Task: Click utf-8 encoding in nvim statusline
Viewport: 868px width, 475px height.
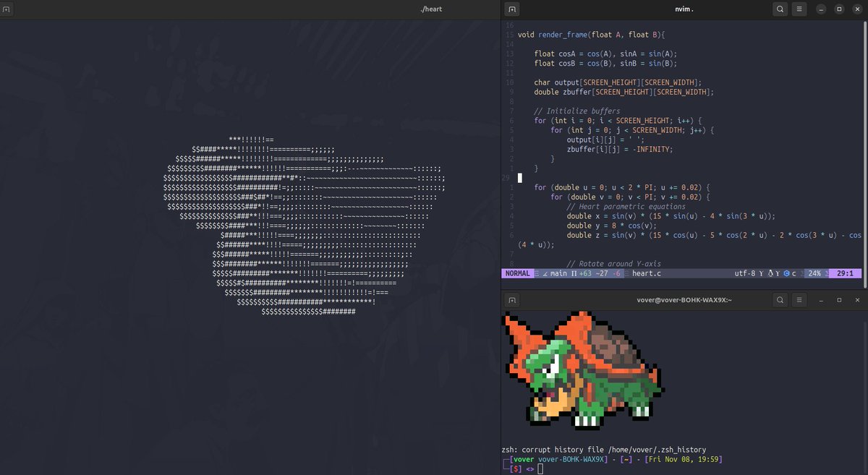Action: coord(746,274)
